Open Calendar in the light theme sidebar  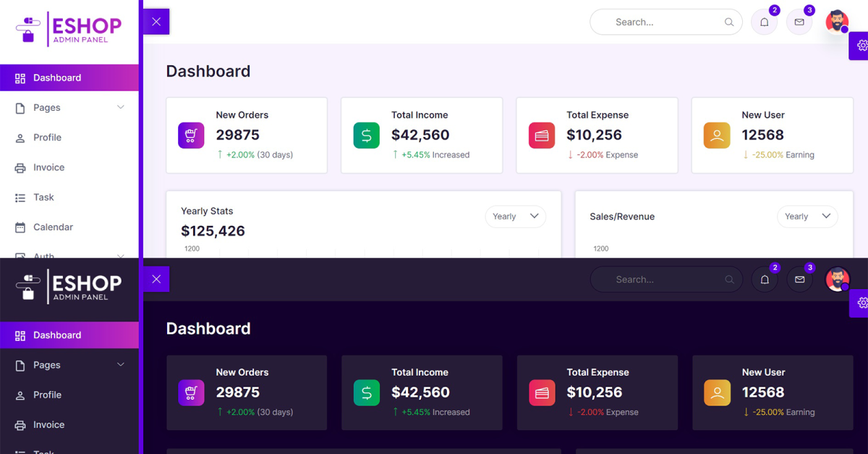[x=53, y=227]
